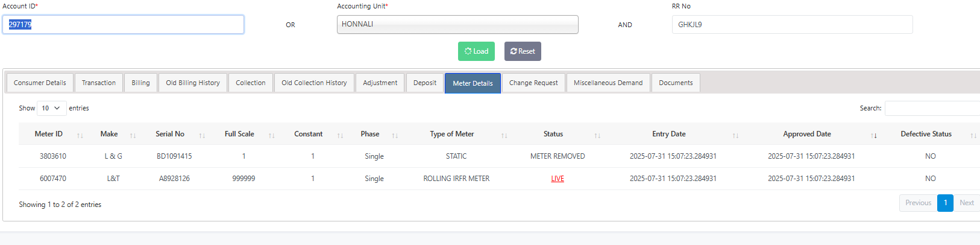Open the Old Billing History tab

tap(193, 83)
